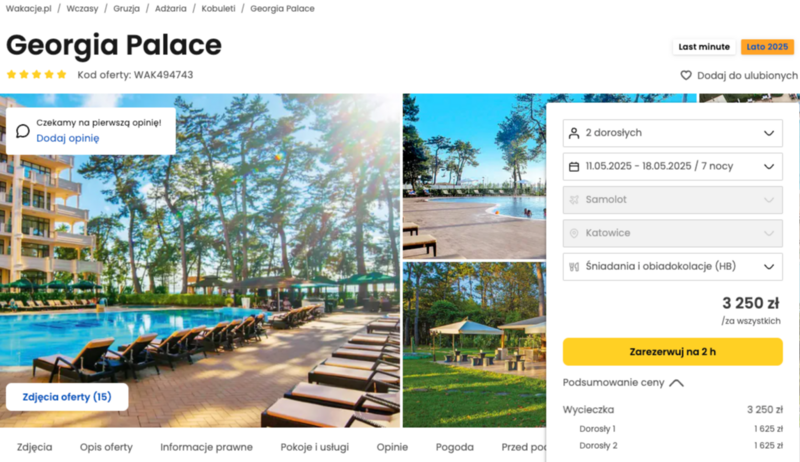This screenshot has width=800, height=462.
Task: Click the Dodaj opinię link
Action: coord(67,138)
